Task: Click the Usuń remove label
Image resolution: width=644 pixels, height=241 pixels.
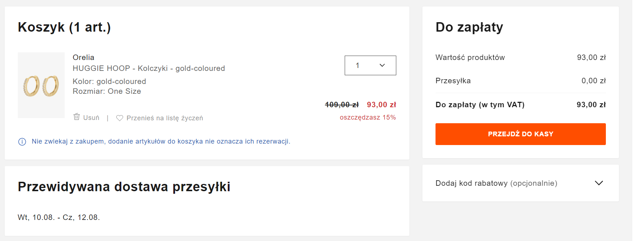Action: tap(91, 118)
